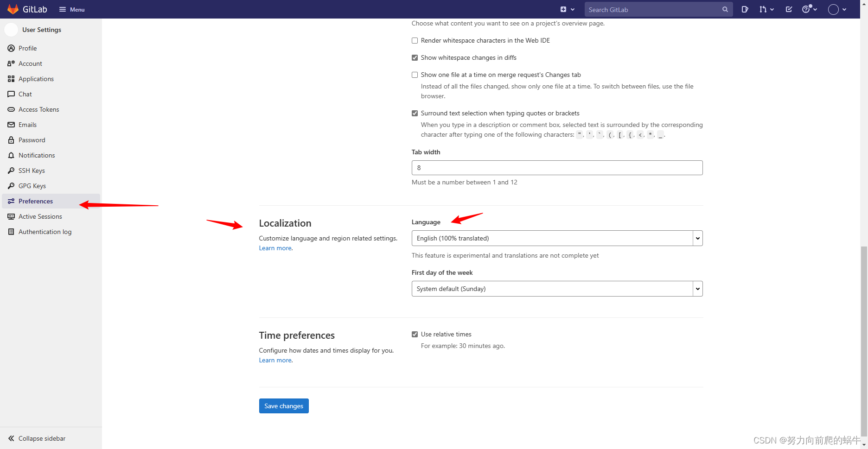Screen dimensions: 868x449
Task: Click the Save changes button
Action: (284, 406)
